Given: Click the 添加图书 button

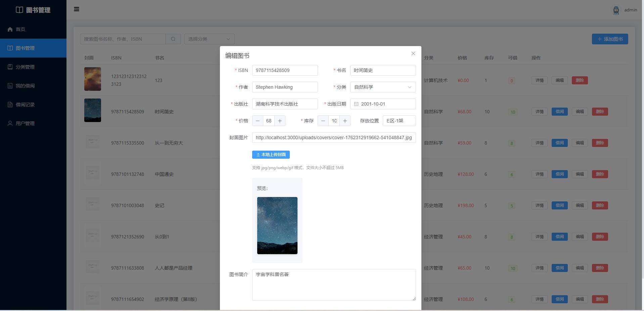Looking at the screenshot, I should (609, 39).
